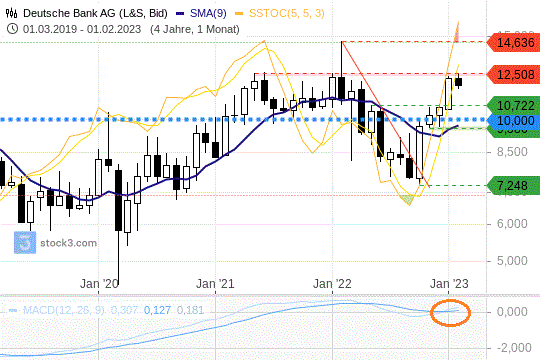Click the SMA(9) legend label
Image resolution: width=540 pixels, height=360 pixels.
pyautogui.click(x=208, y=13)
